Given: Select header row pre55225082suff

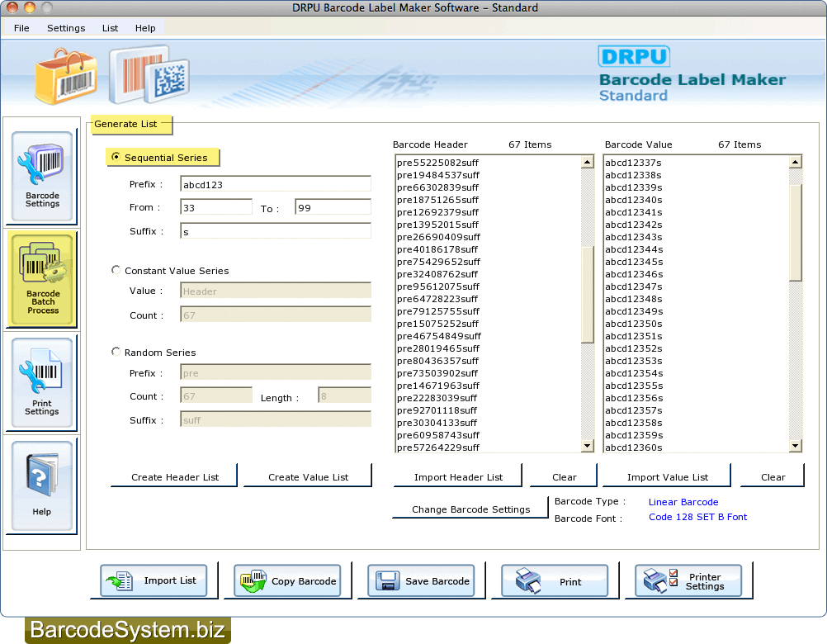Looking at the screenshot, I should pyautogui.click(x=488, y=163).
